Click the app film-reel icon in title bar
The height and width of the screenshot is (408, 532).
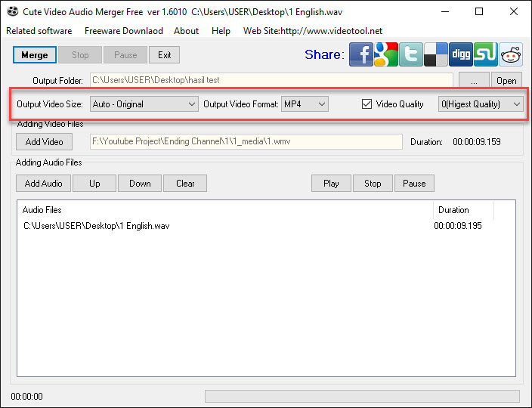coord(13,11)
